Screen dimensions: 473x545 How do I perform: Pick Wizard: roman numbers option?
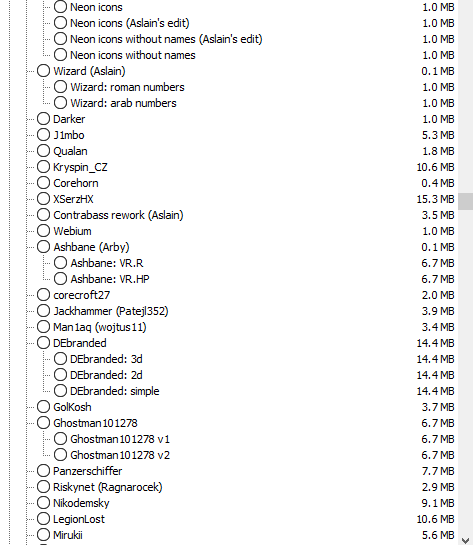(60, 87)
